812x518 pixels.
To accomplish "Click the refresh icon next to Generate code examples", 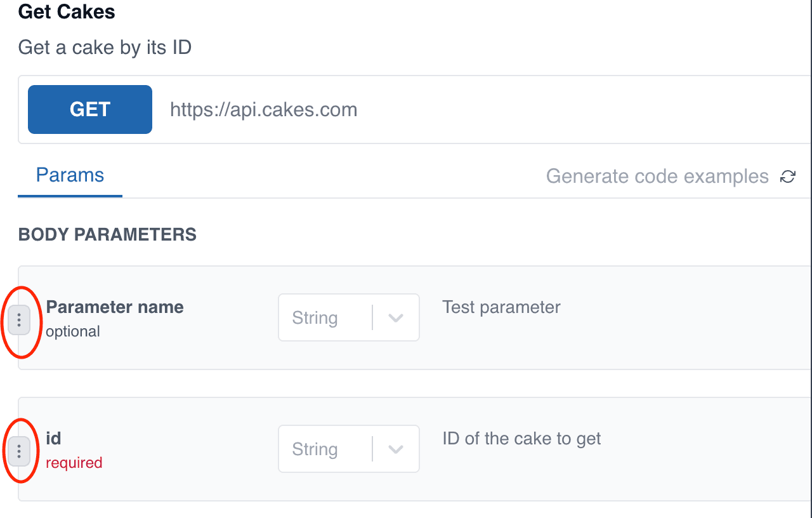I will tap(787, 176).
